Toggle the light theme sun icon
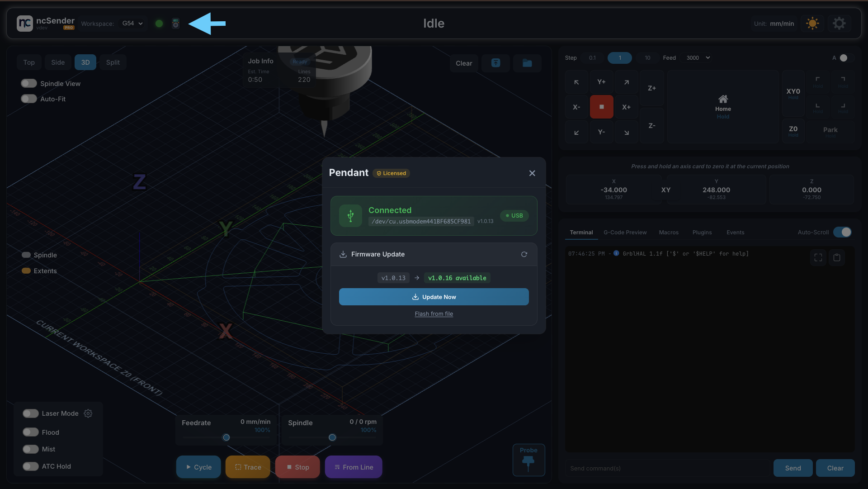Image resolution: width=868 pixels, height=489 pixels. [x=812, y=24]
